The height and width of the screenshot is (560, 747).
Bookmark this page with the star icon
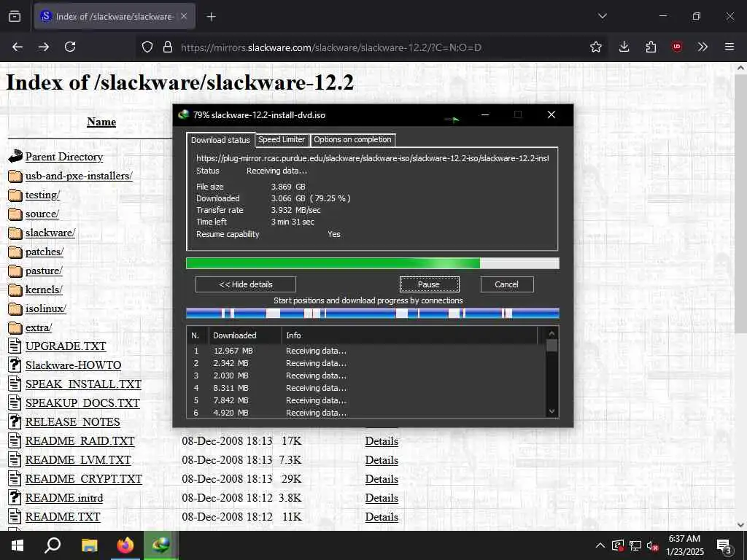596,47
